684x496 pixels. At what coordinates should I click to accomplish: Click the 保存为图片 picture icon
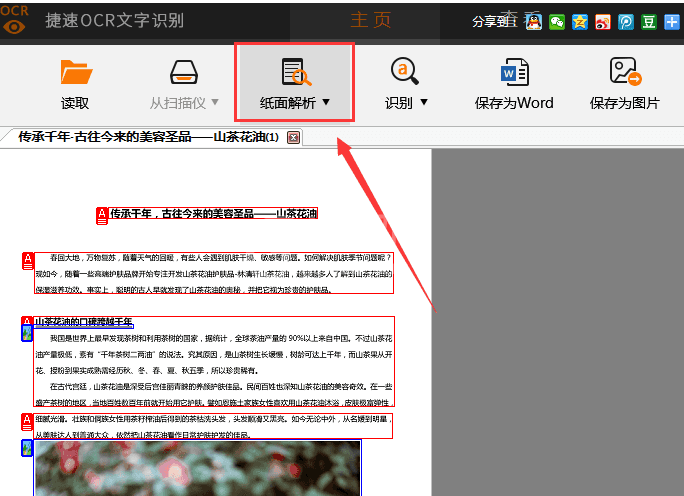pos(625,71)
